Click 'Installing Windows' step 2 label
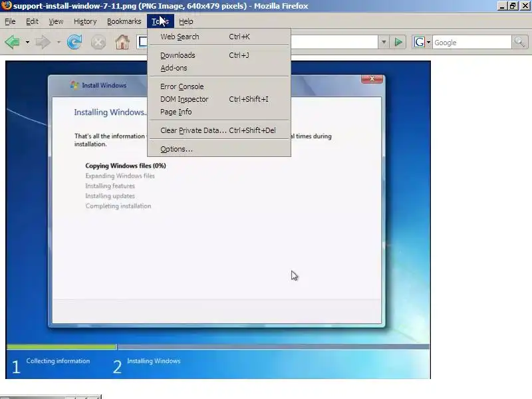The width and height of the screenshot is (532, 399). (x=154, y=361)
